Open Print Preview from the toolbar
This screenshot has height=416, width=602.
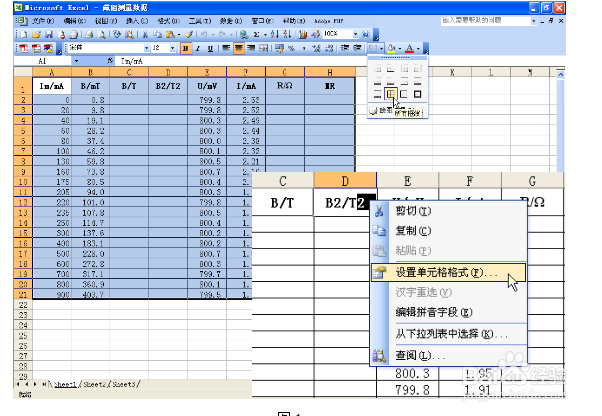(102, 35)
